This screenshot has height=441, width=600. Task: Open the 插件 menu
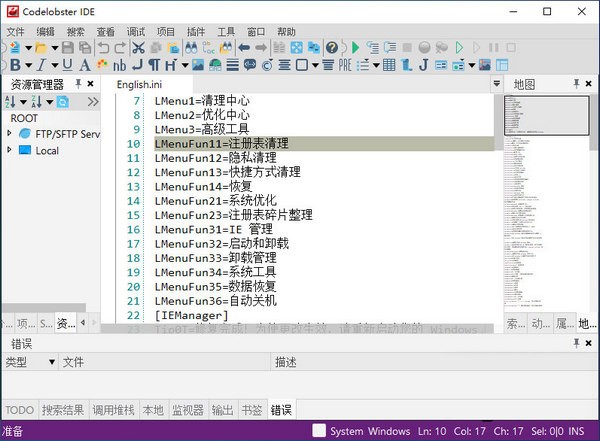pyautogui.click(x=194, y=31)
